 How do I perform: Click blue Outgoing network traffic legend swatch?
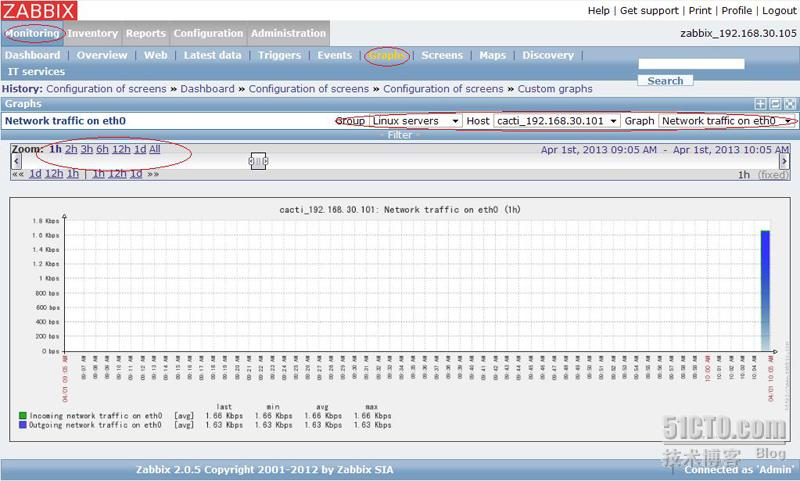point(22,425)
